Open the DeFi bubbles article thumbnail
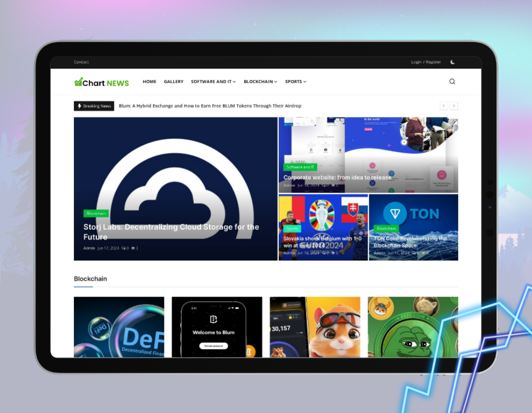 pos(119,327)
